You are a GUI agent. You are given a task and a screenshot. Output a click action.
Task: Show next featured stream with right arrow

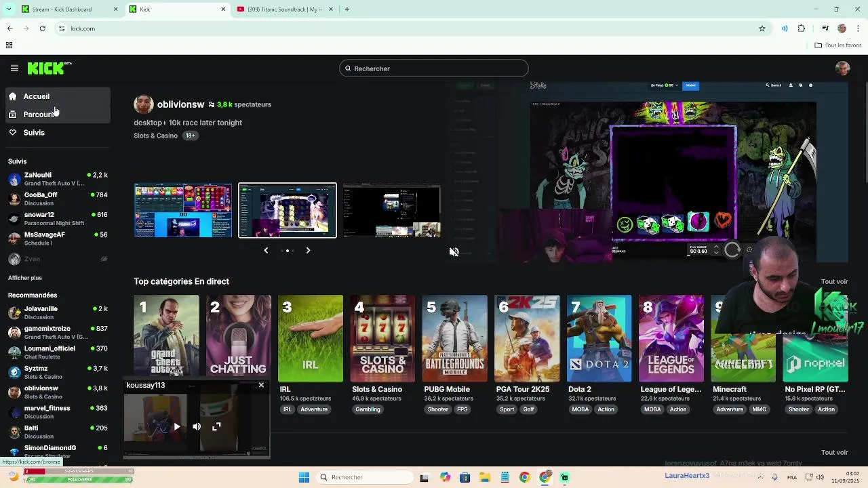coord(308,251)
